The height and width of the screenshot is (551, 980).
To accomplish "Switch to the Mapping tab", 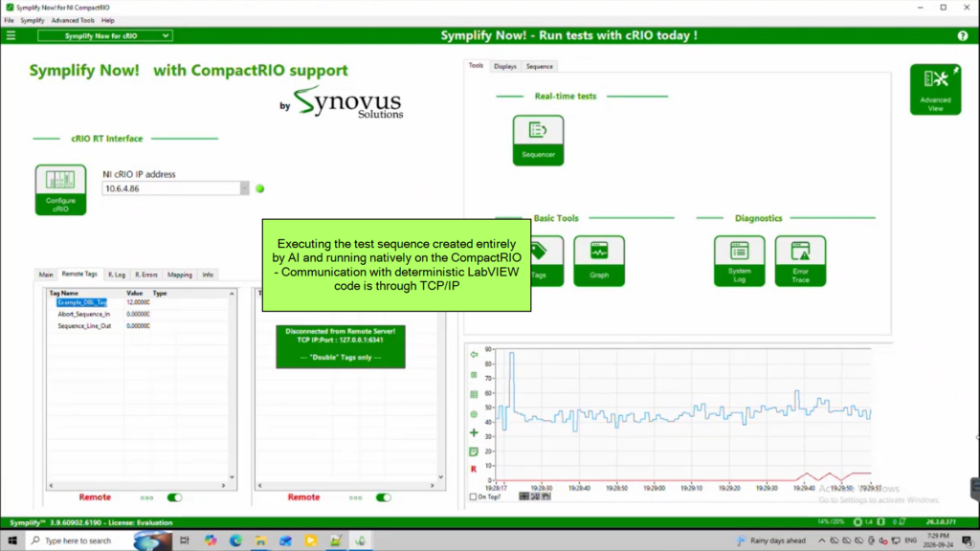I will coord(180,275).
